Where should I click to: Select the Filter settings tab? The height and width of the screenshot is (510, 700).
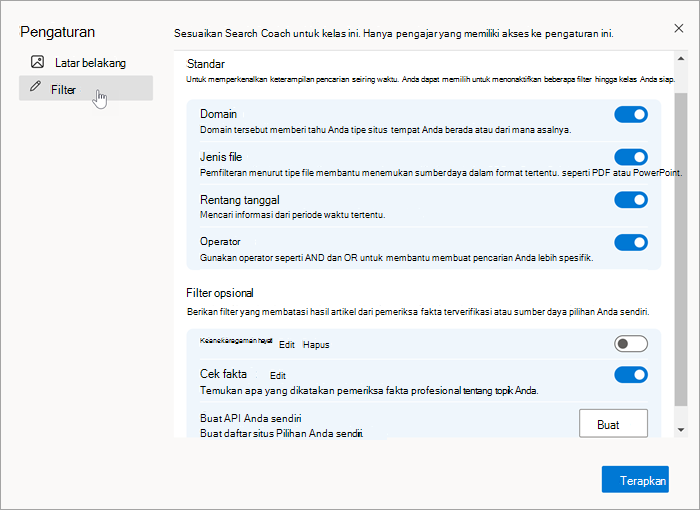tap(86, 88)
